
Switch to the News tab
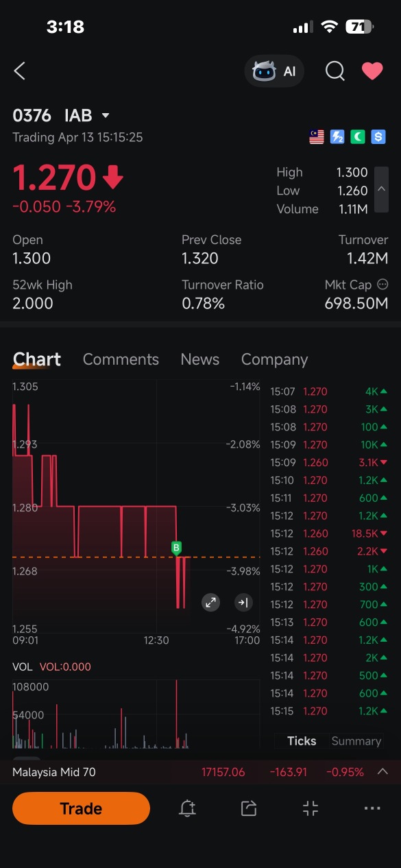pyautogui.click(x=200, y=359)
